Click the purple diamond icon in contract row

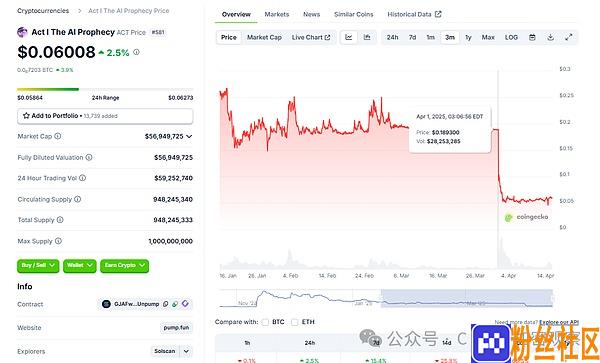[x=185, y=304]
